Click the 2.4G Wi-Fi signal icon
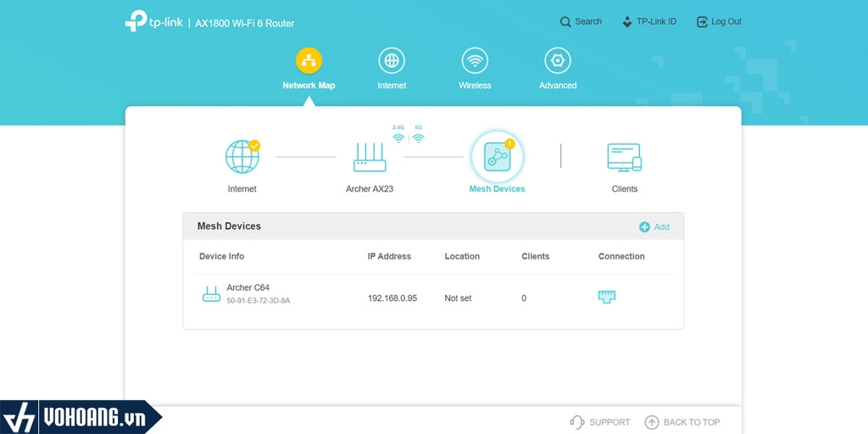This screenshot has width=868, height=434. [x=398, y=138]
